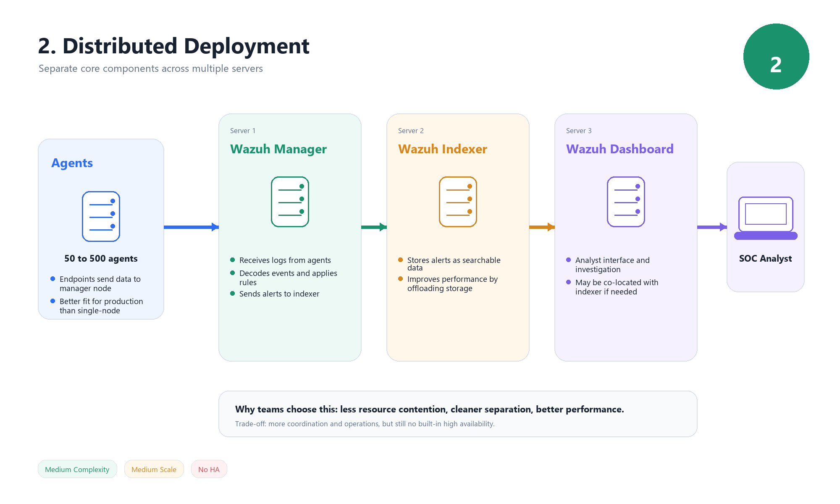Click the orange Wazuh Indexer server icon
840x504 pixels.
click(458, 202)
